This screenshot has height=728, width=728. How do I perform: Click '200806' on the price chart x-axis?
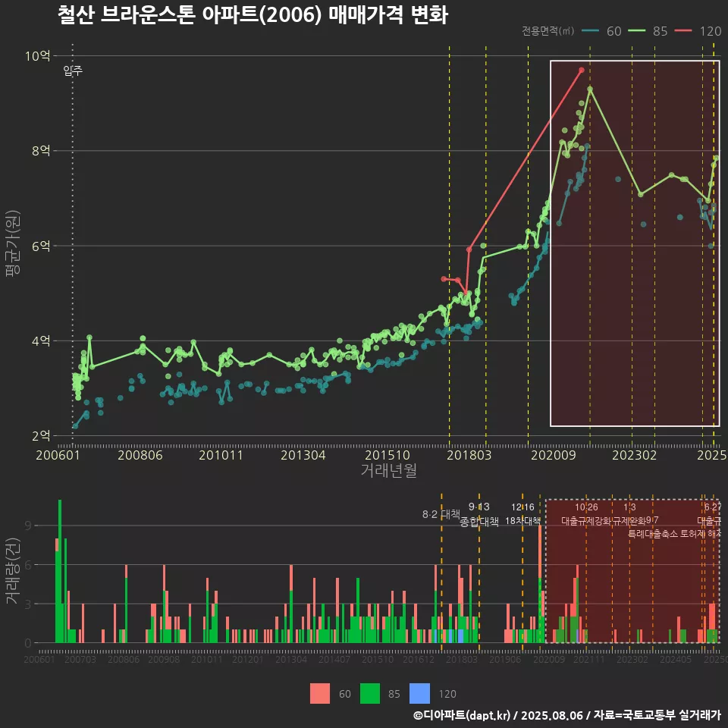[x=140, y=455]
